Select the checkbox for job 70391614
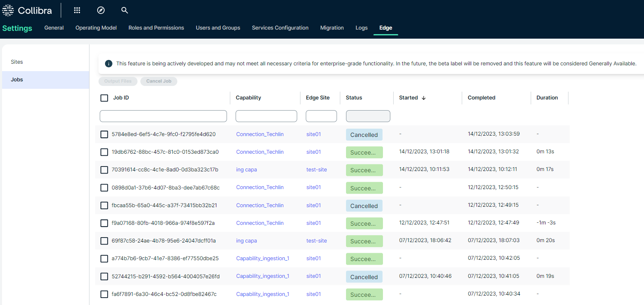Image resolution: width=644 pixels, height=305 pixels. tap(104, 170)
